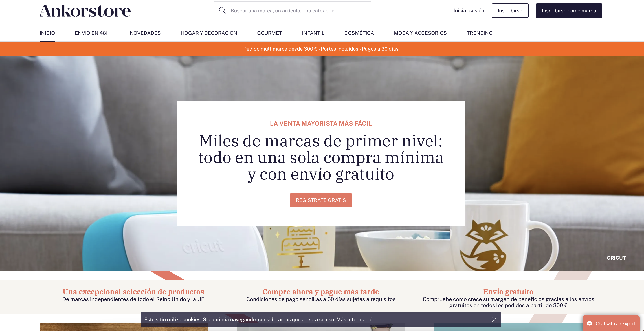Select the TRENDING navigation tab
This screenshot has width=644, height=331.
pyautogui.click(x=479, y=33)
